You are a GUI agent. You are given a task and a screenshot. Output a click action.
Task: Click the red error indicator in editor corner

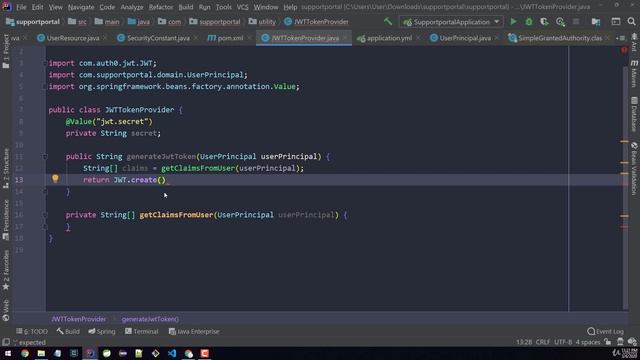pyautogui.click(x=624, y=50)
